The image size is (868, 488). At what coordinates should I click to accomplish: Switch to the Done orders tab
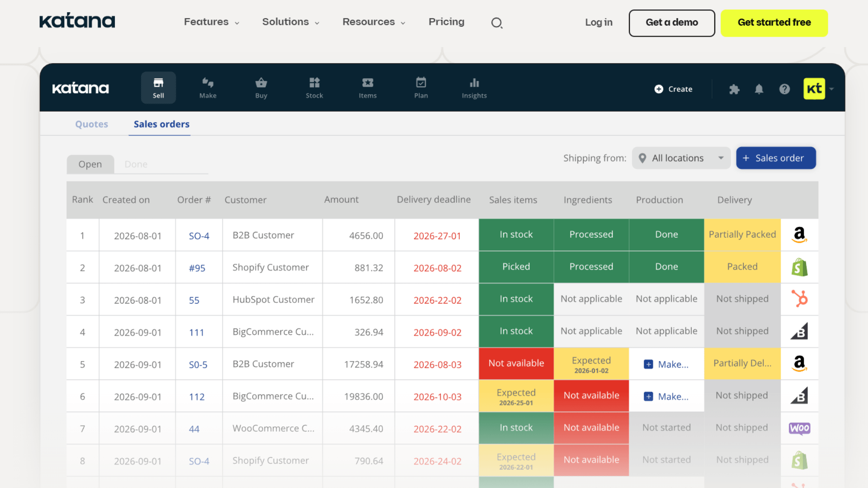[136, 164]
